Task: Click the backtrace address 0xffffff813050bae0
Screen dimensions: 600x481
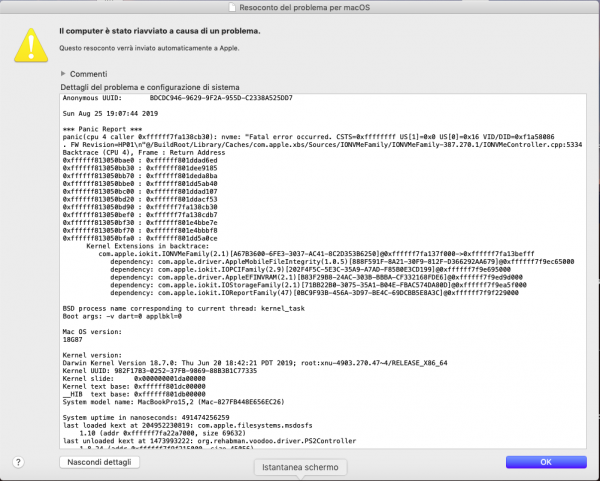Action: tap(98, 160)
